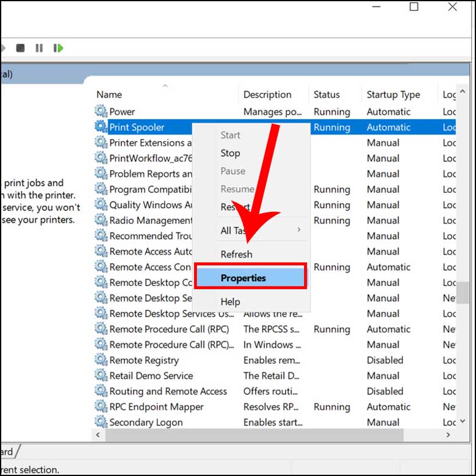
Task: Click the horizontal scrollbar right arrow
Action: (x=449, y=435)
